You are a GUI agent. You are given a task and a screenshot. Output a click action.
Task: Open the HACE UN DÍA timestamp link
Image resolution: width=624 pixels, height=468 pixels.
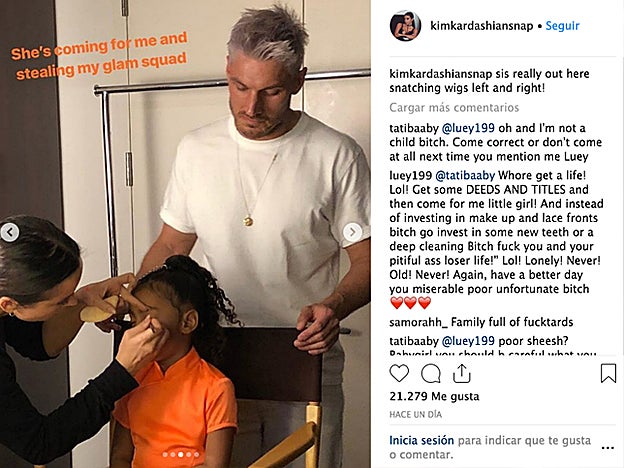[415, 415]
